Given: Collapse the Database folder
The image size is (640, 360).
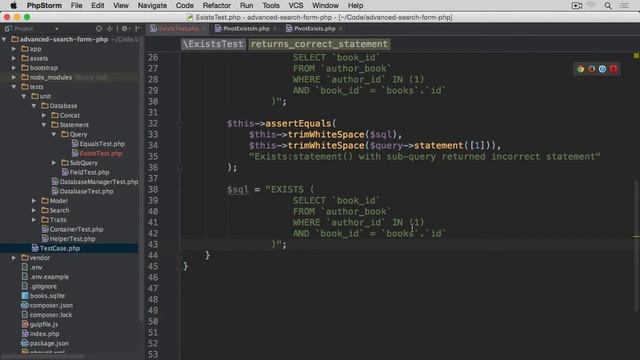Looking at the screenshot, I should 34,106.
